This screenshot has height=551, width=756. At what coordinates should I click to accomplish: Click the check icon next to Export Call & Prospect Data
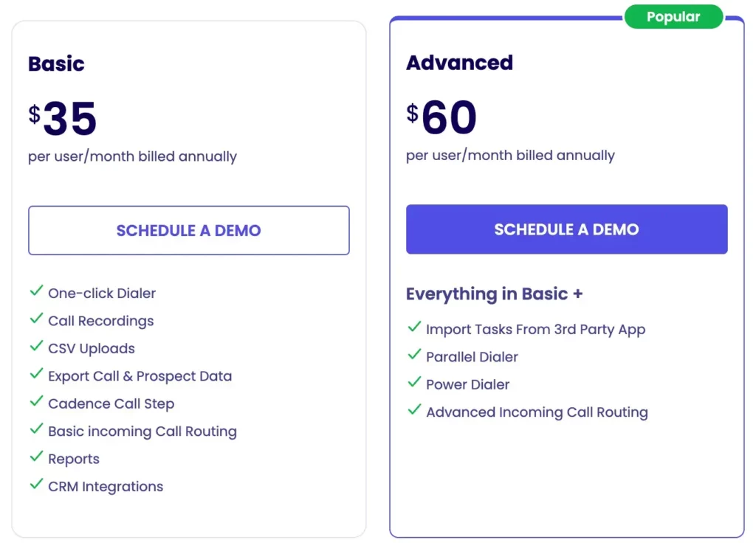click(x=37, y=375)
